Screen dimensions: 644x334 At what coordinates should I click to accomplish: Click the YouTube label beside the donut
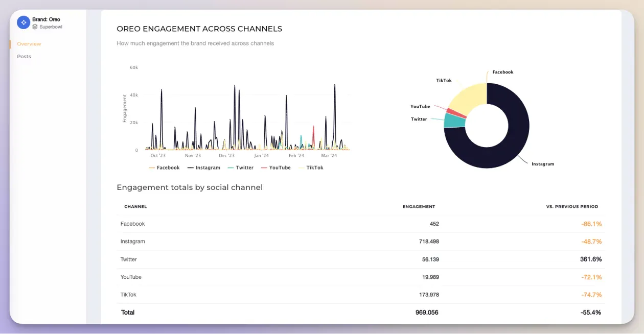click(420, 106)
